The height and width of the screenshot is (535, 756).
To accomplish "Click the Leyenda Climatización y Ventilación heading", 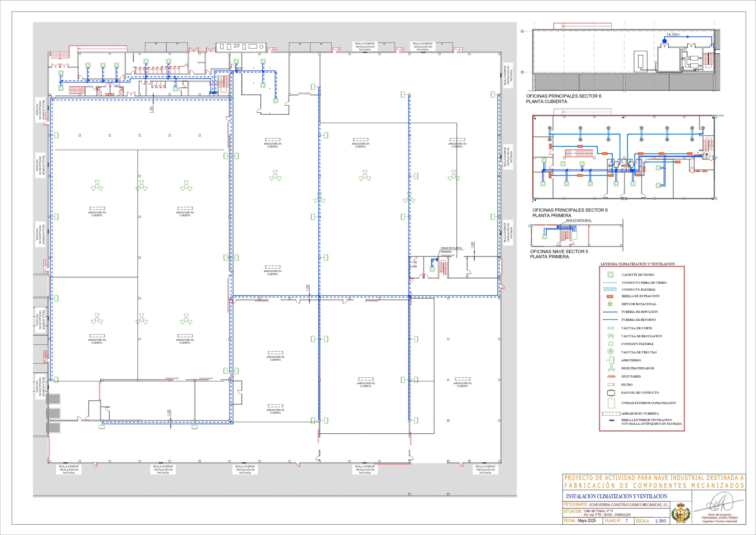I will coord(638,264).
